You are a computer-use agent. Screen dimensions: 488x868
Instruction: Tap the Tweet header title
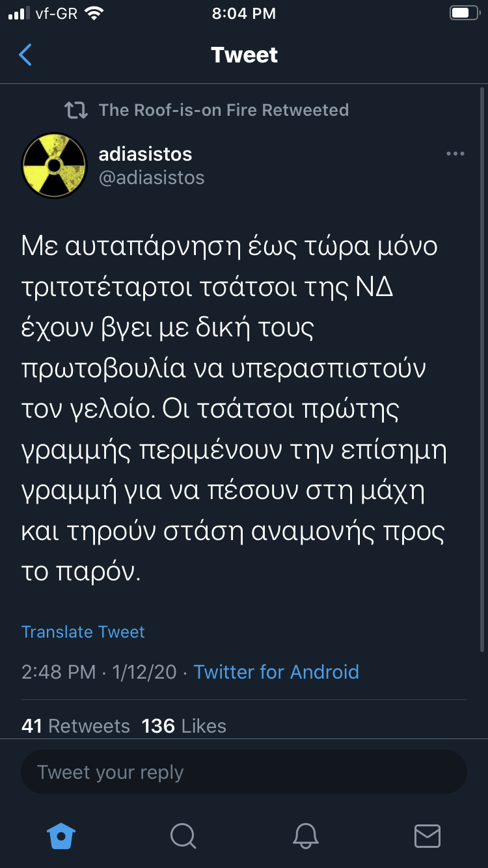tap(244, 55)
